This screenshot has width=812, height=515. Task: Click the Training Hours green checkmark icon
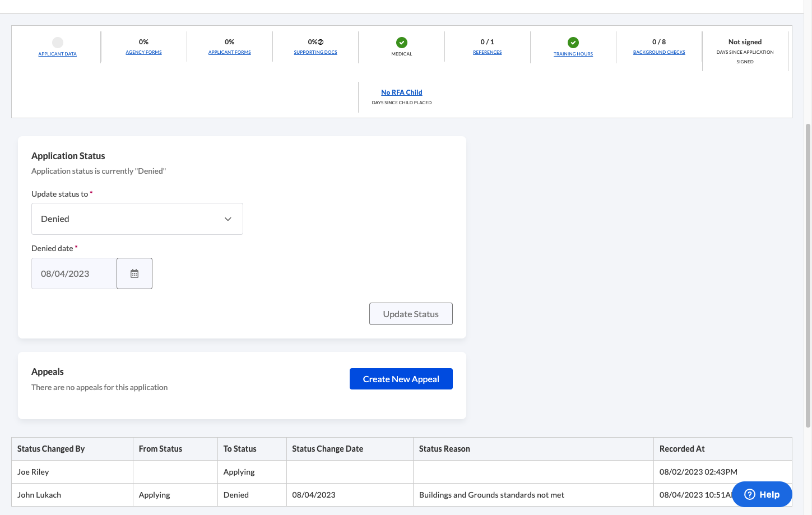(x=573, y=43)
